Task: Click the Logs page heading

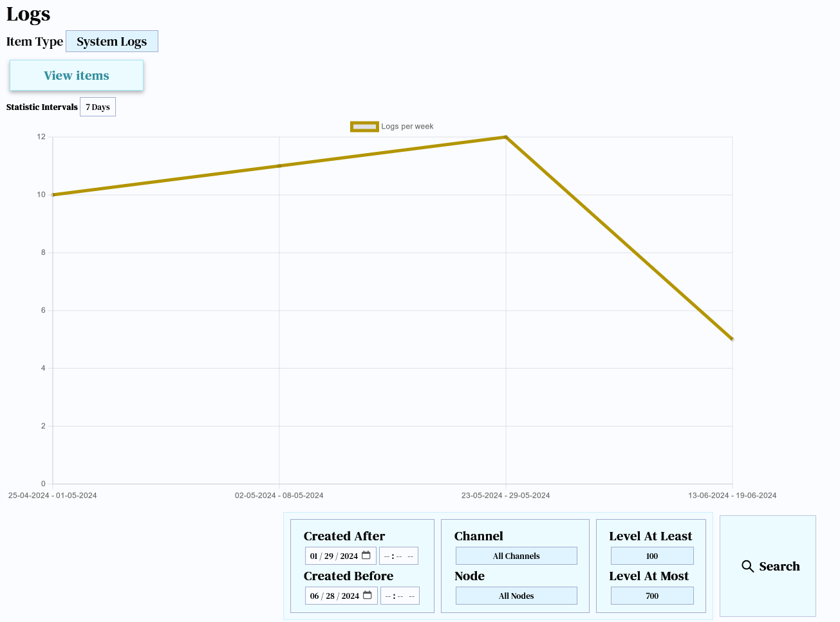Action: coord(28,14)
